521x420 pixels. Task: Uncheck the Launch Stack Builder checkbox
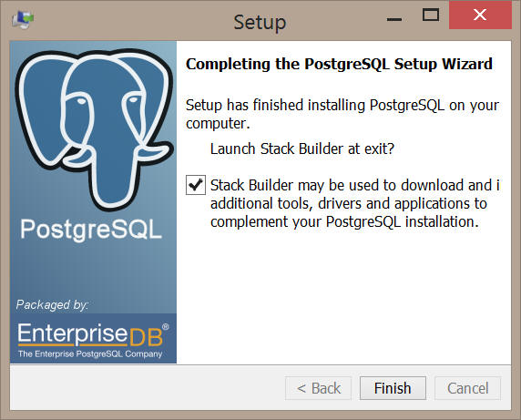coord(195,185)
